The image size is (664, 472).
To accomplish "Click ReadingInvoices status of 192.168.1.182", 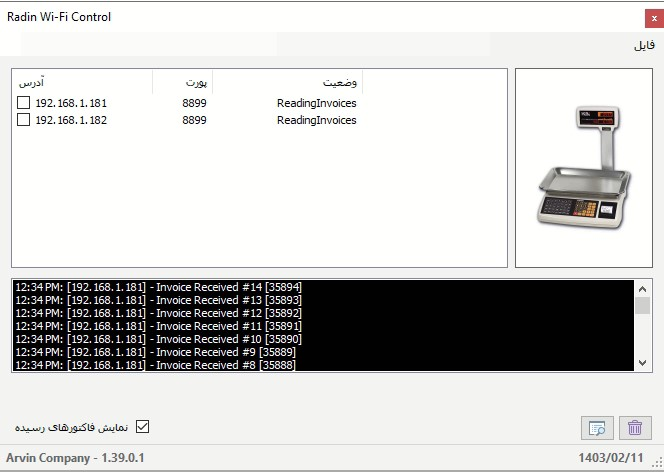I will [x=317, y=120].
